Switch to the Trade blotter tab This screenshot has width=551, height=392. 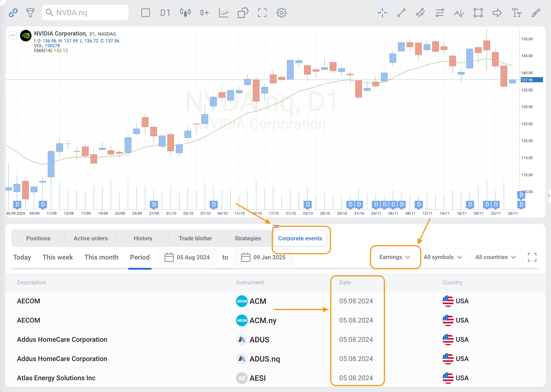pos(195,238)
